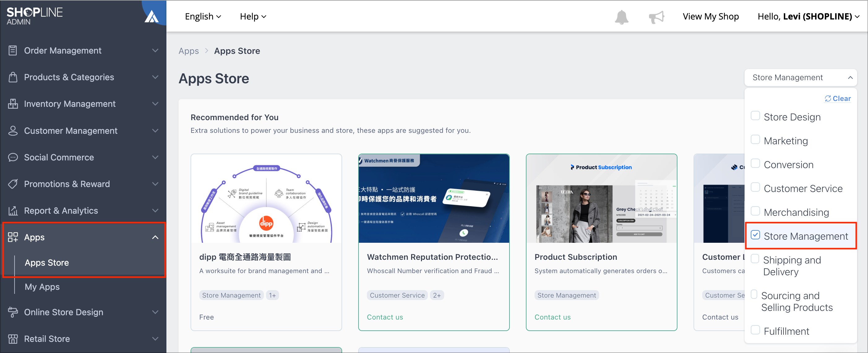Open the English language dropdown
Viewport: 868px width, 353px height.
203,16
